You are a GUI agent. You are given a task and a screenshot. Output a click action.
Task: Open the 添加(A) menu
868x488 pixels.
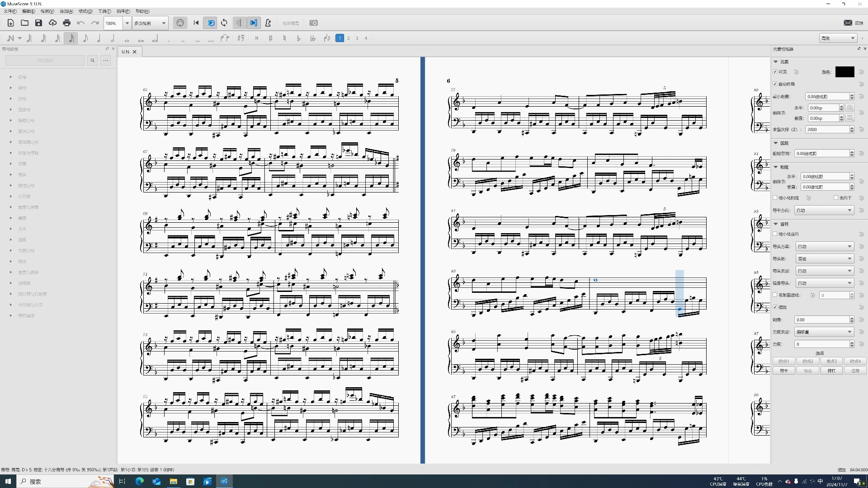coord(66,11)
